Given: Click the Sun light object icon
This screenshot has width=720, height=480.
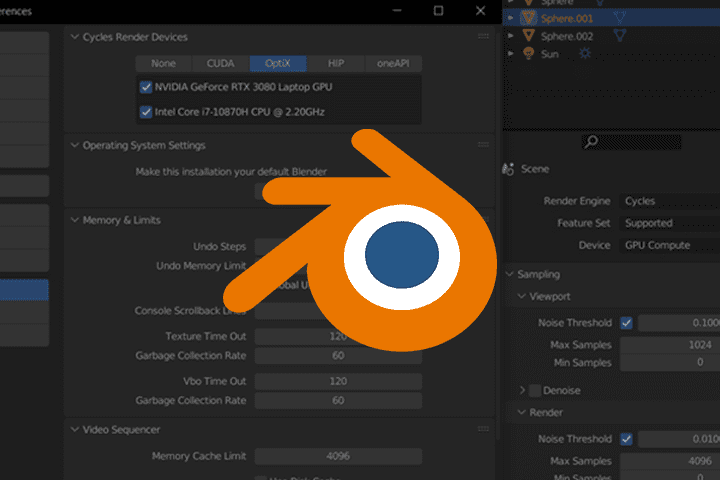Looking at the screenshot, I should coord(529,53).
